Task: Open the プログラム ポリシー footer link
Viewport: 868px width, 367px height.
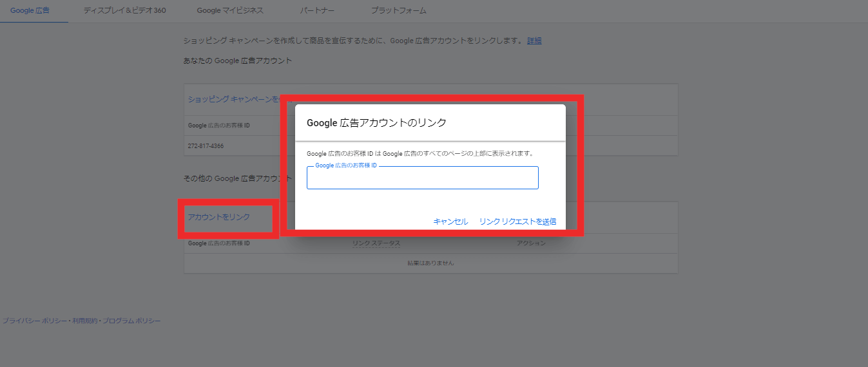Action: pyautogui.click(x=131, y=321)
